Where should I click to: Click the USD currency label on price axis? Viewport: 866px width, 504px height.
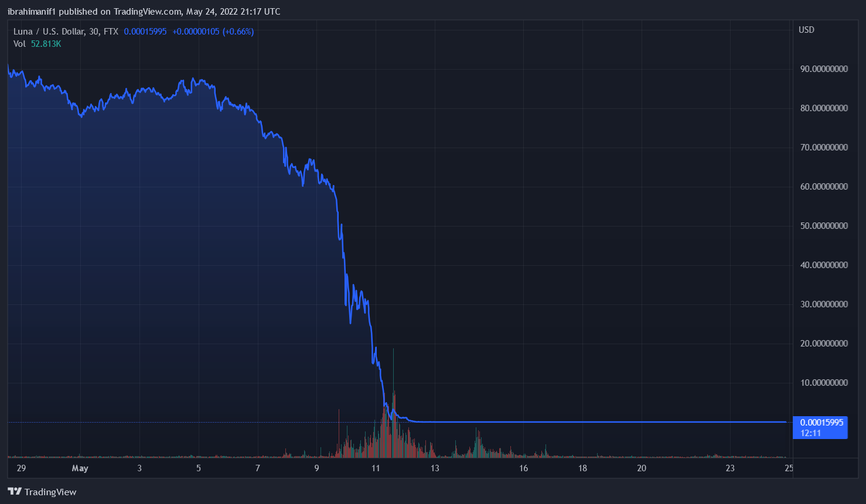pyautogui.click(x=806, y=30)
